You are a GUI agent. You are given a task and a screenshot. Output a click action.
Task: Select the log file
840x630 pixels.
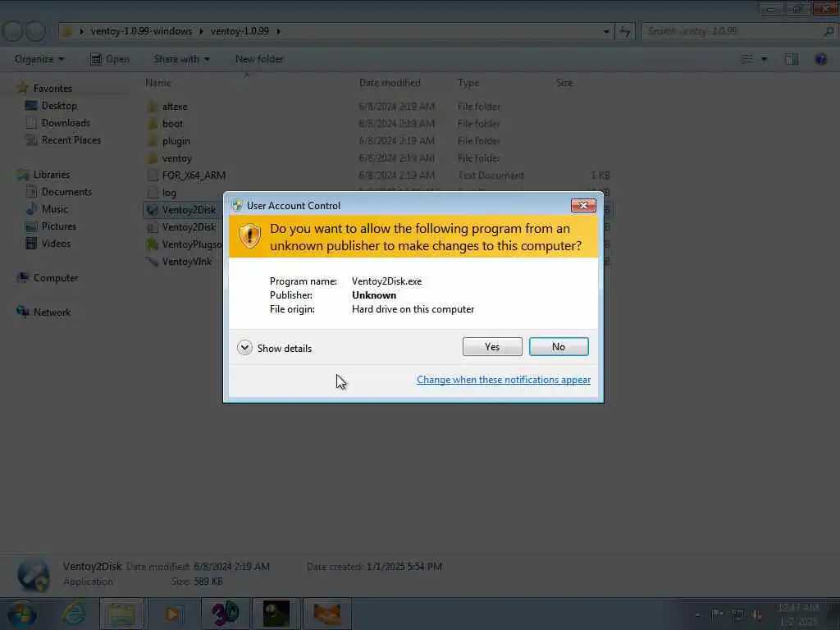[x=169, y=192]
